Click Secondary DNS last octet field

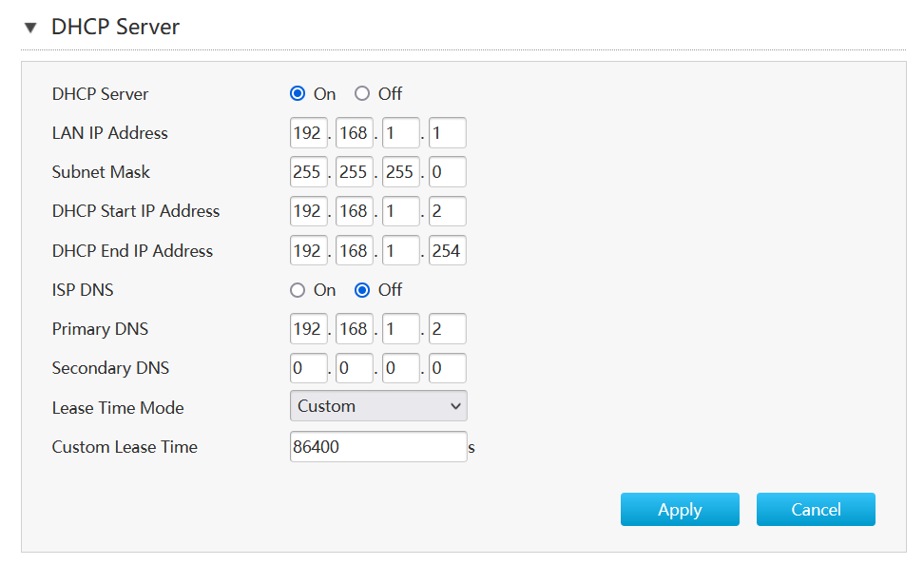(x=447, y=368)
